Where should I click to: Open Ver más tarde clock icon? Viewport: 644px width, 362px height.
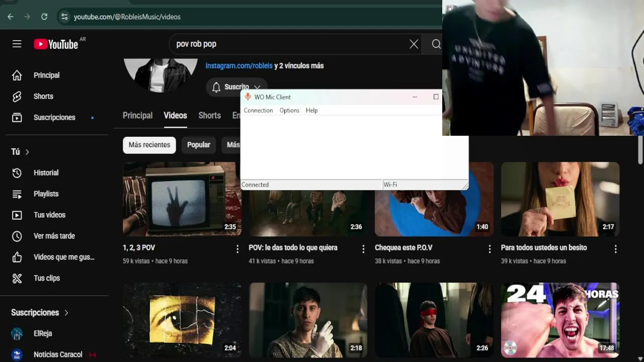pos(17,236)
